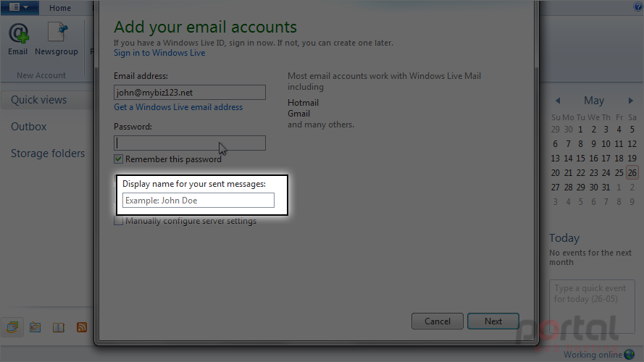Go to previous month in calendar
Image resolution: width=644 pixels, height=362 pixels.
558,101
